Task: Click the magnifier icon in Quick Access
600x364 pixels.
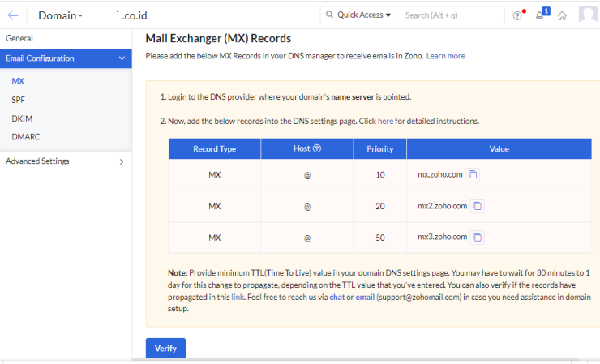Action: [x=329, y=15]
